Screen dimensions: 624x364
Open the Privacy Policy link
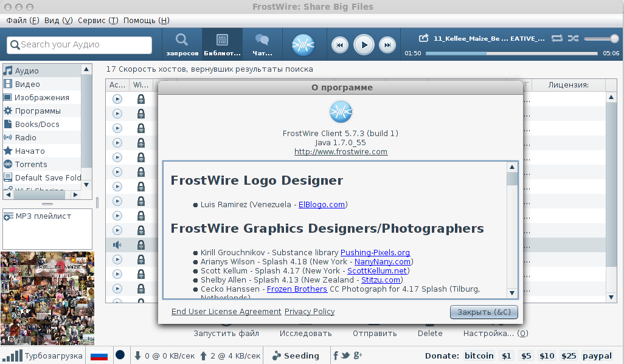309,312
